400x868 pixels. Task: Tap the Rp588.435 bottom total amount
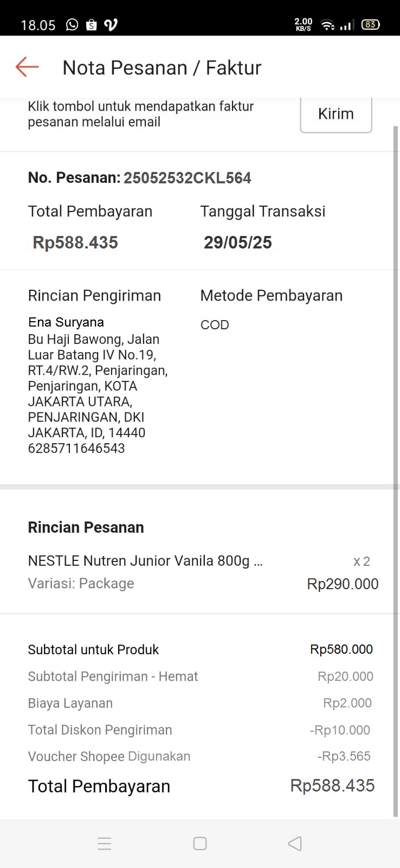pos(332,786)
